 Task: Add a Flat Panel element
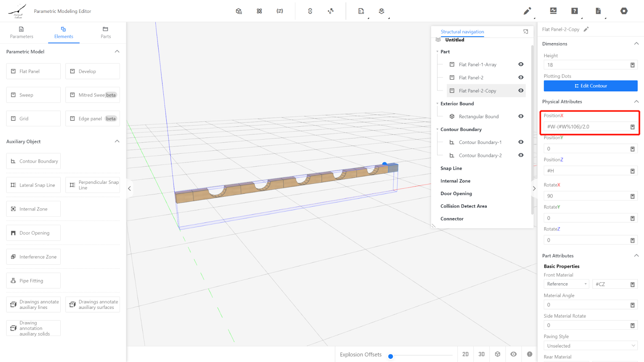33,72
